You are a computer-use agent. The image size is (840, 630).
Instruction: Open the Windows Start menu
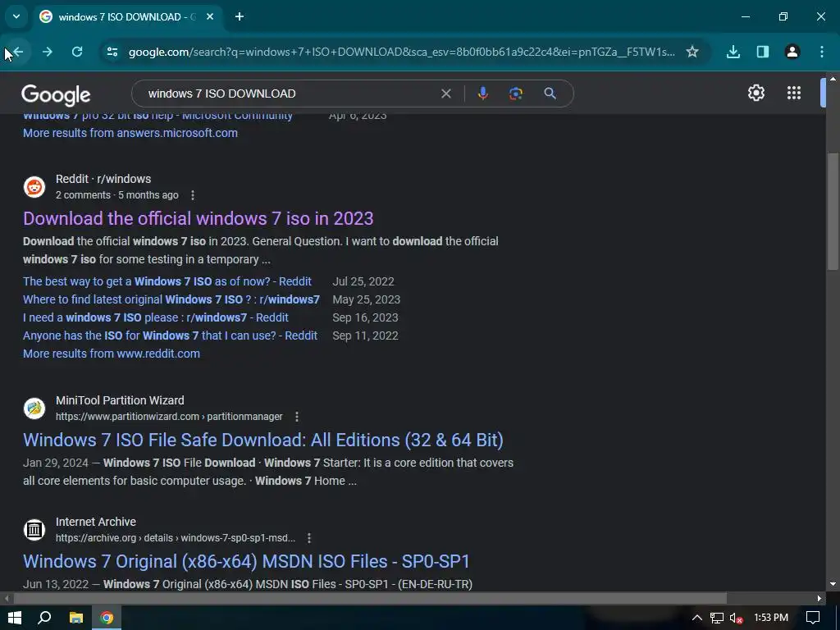click(x=15, y=618)
